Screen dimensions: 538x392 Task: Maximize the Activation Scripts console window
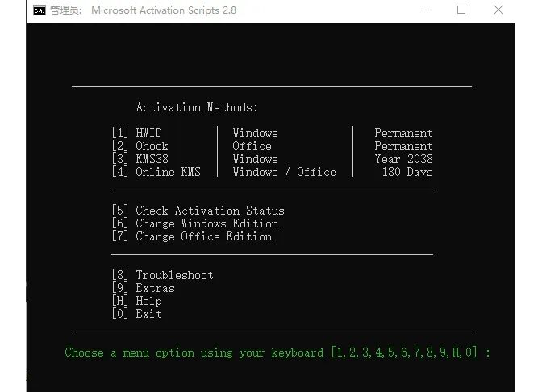pyautogui.click(x=461, y=10)
